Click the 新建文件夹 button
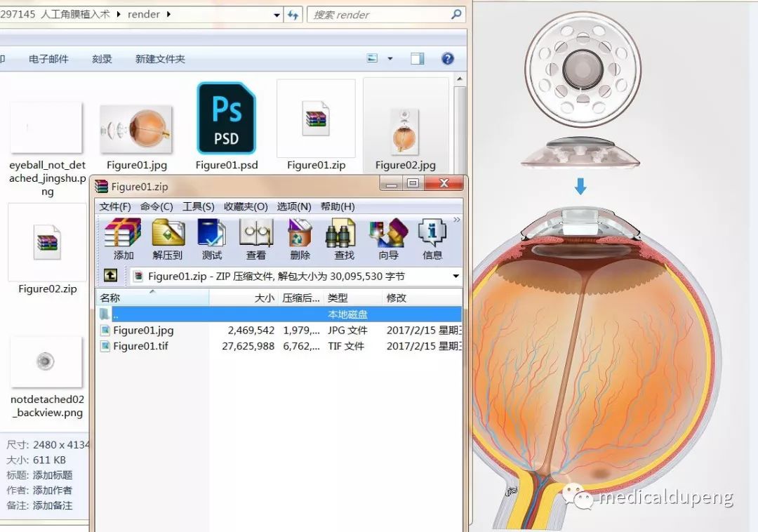758x532 pixels. (x=160, y=59)
